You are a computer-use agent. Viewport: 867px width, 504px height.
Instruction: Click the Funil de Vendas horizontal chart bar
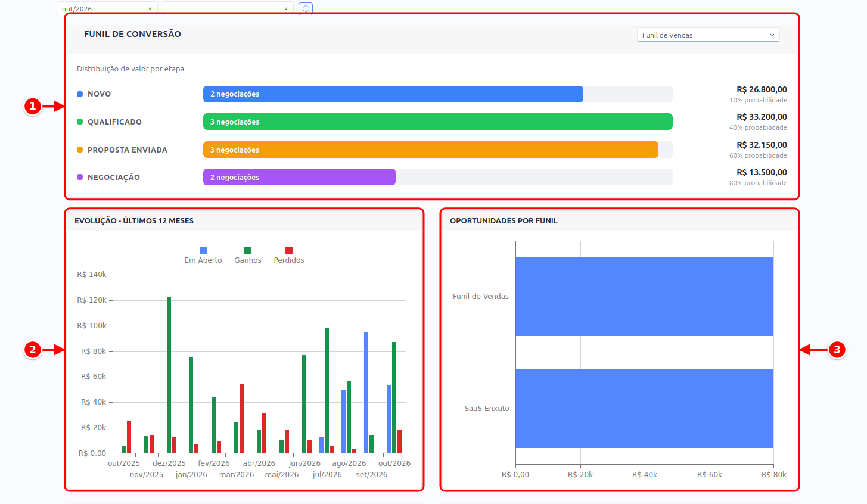coord(644,297)
